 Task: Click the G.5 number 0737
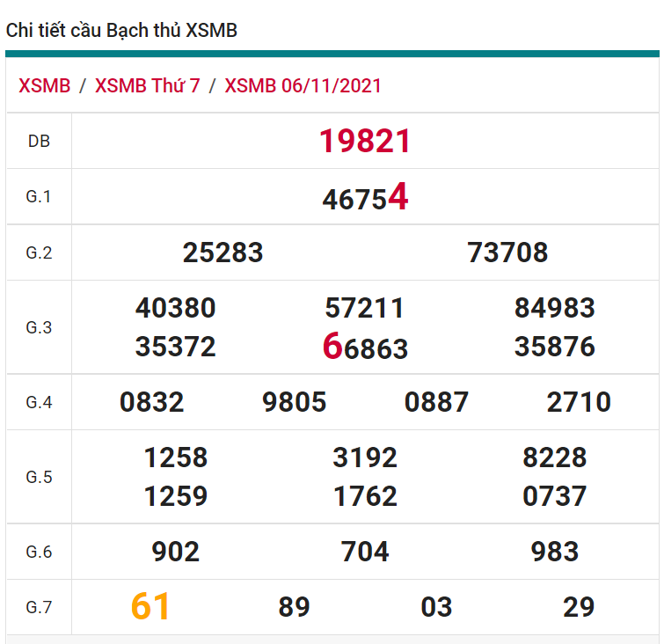tap(554, 496)
